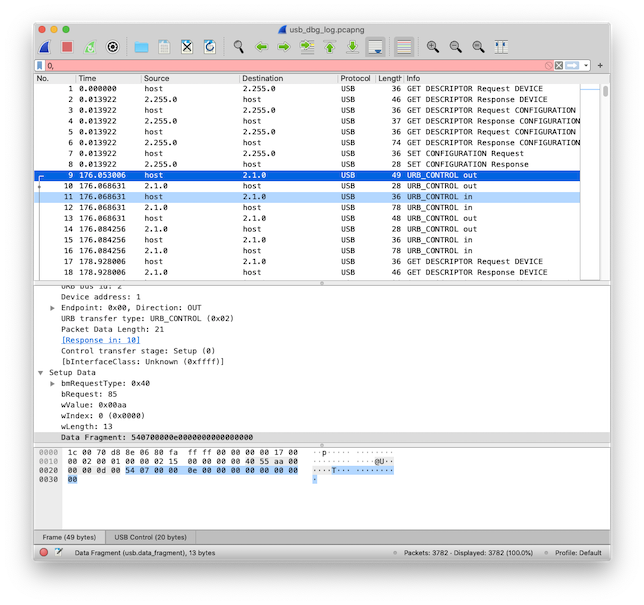Sort packets by the Protocol column header
The image size is (644, 605).
[355, 78]
